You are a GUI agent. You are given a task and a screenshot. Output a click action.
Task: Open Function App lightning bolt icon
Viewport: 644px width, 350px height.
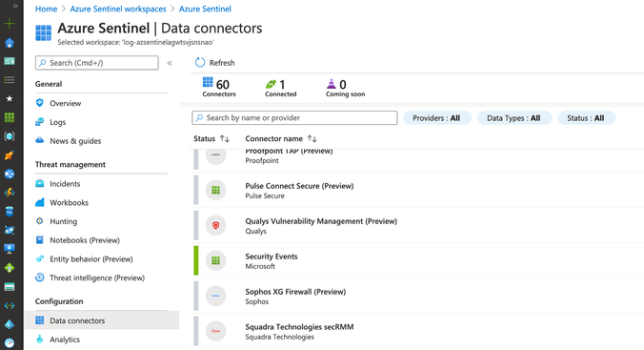pos(10,193)
